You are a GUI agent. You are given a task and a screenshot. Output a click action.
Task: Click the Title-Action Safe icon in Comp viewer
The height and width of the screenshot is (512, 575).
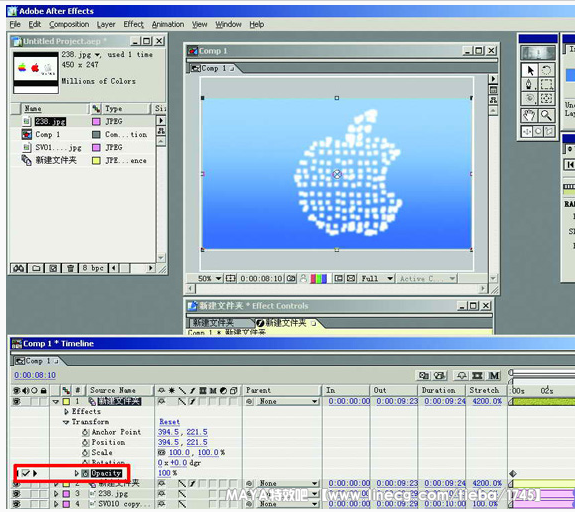point(230,279)
